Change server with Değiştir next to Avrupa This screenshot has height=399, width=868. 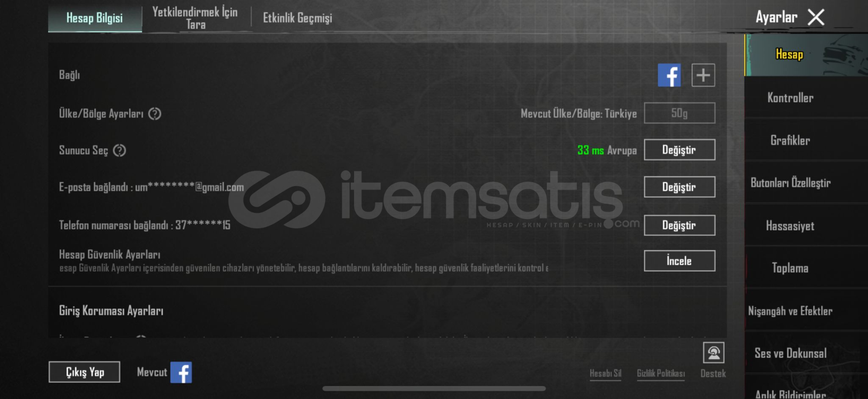coord(679,150)
